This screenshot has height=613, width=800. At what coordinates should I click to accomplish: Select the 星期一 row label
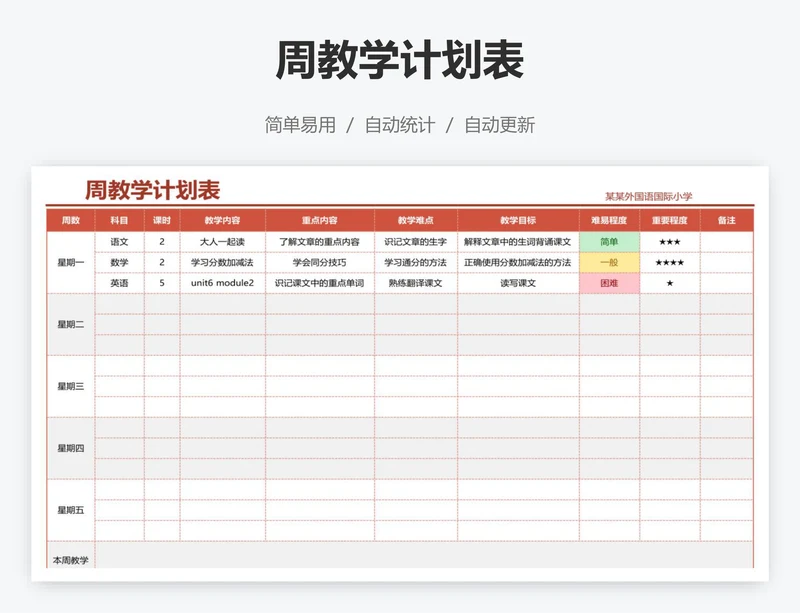(x=71, y=262)
